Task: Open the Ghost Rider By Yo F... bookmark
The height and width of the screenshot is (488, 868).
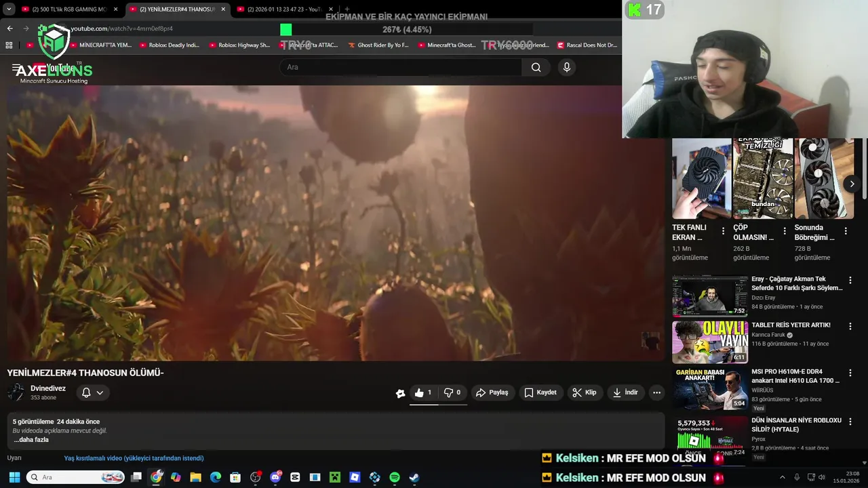Action: pos(378,45)
